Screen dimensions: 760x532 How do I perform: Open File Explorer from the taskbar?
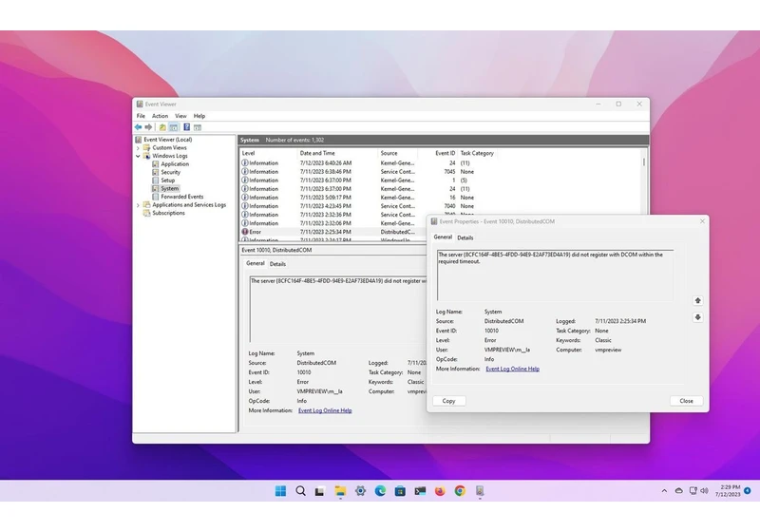(340, 491)
